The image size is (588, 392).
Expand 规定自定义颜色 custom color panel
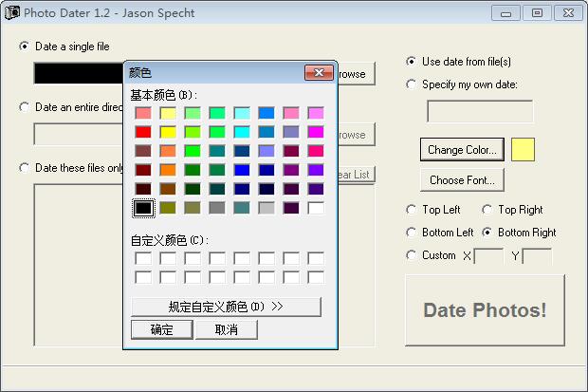(x=226, y=307)
